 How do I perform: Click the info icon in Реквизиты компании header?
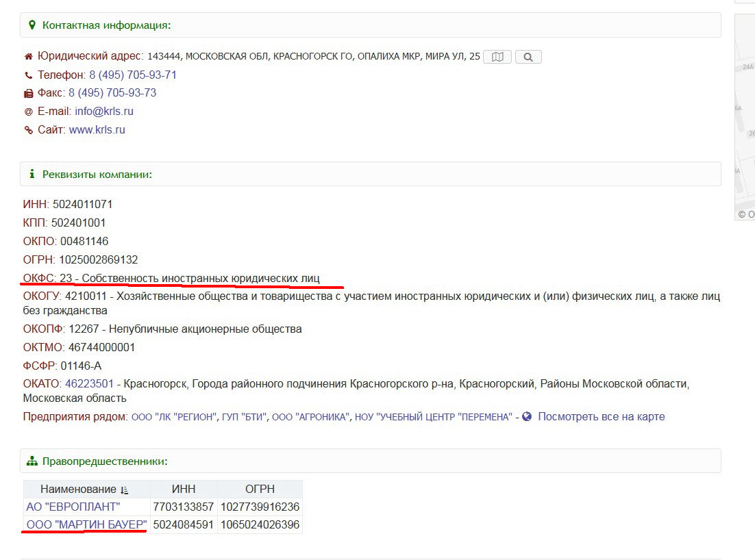tap(32, 174)
